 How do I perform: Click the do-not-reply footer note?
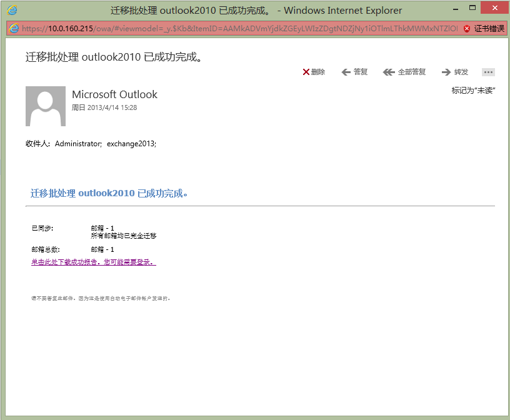pyautogui.click(x=101, y=298)
